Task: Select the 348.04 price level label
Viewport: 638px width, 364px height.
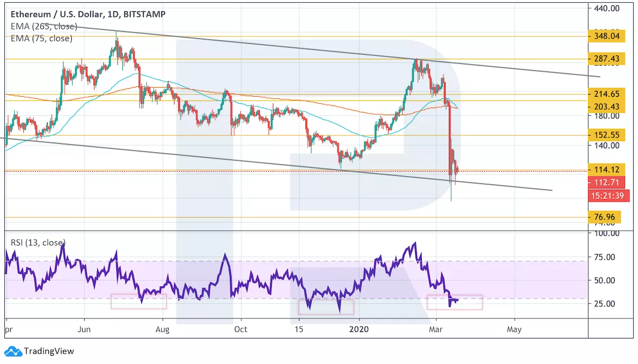Action: pyautogui.click(x=605, y=36)
